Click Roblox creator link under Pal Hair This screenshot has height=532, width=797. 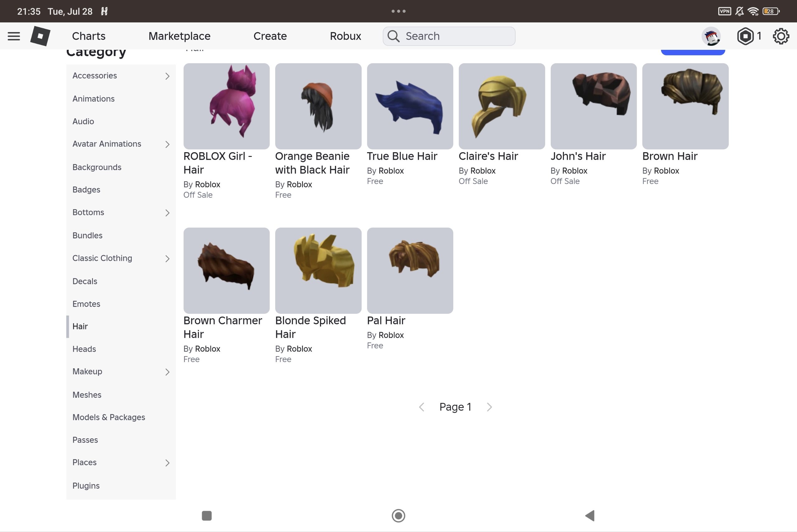pyautogui.click(x=391, y=335)
